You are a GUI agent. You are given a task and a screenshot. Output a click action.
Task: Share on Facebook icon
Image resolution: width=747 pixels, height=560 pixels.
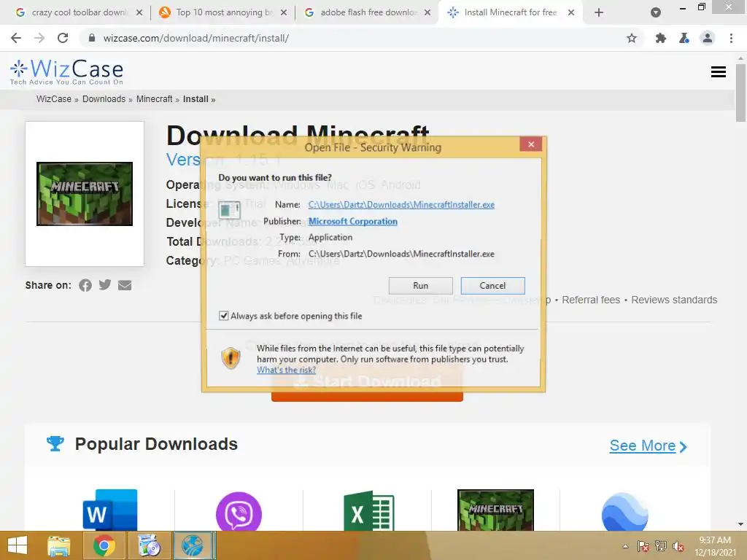85,285
